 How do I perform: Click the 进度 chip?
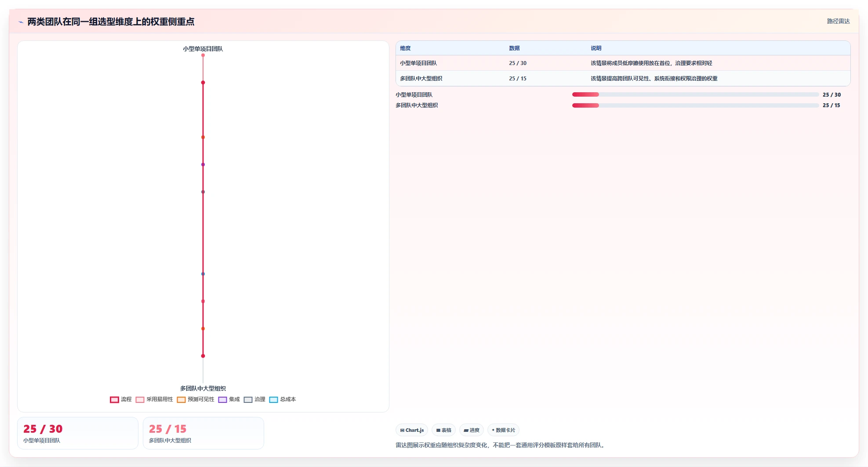point(472,430)
